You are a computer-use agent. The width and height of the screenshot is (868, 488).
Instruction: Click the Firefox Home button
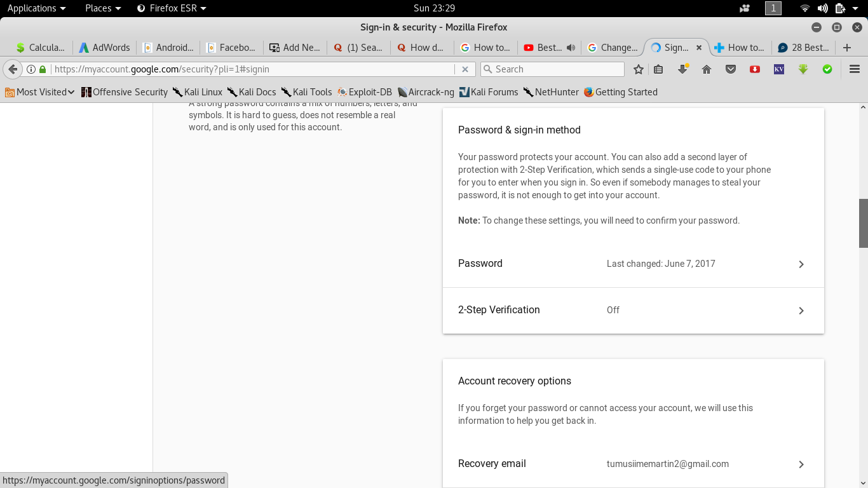706,69
